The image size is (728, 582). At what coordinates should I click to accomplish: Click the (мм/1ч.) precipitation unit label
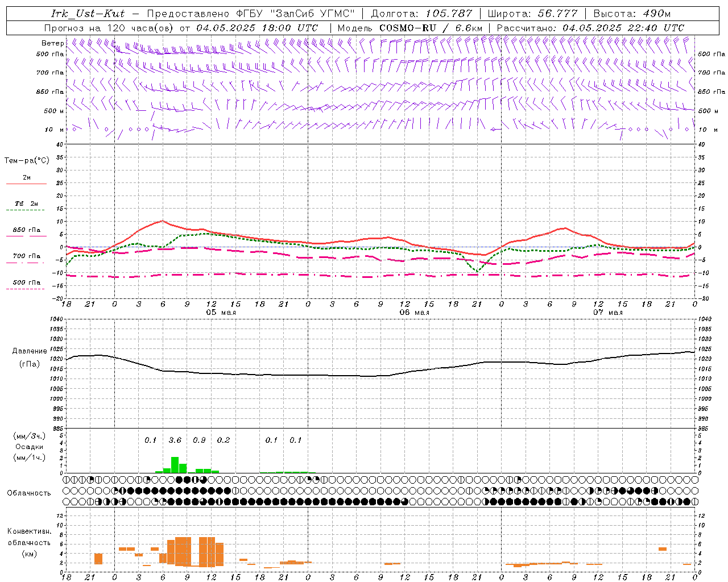point(29,458)
